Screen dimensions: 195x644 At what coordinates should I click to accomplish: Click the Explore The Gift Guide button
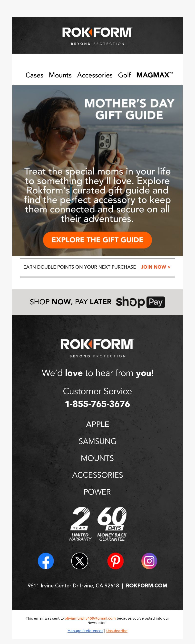tap(97, 240)
